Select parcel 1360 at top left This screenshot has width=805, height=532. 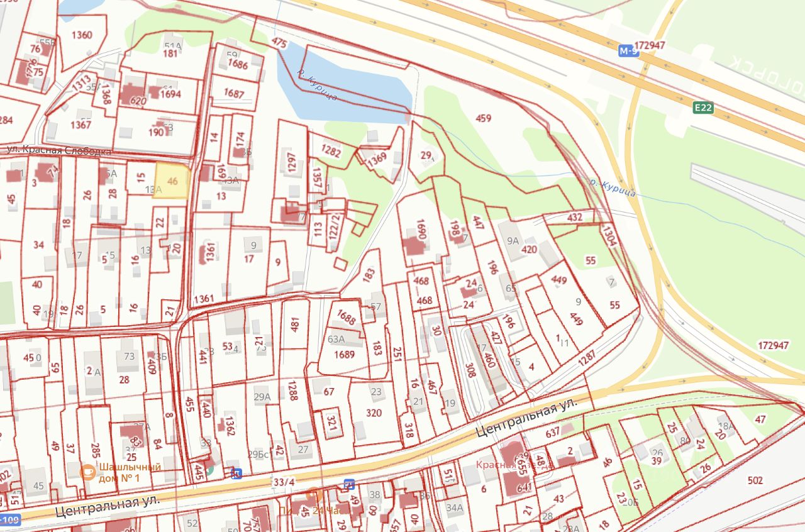coord(82,35)
